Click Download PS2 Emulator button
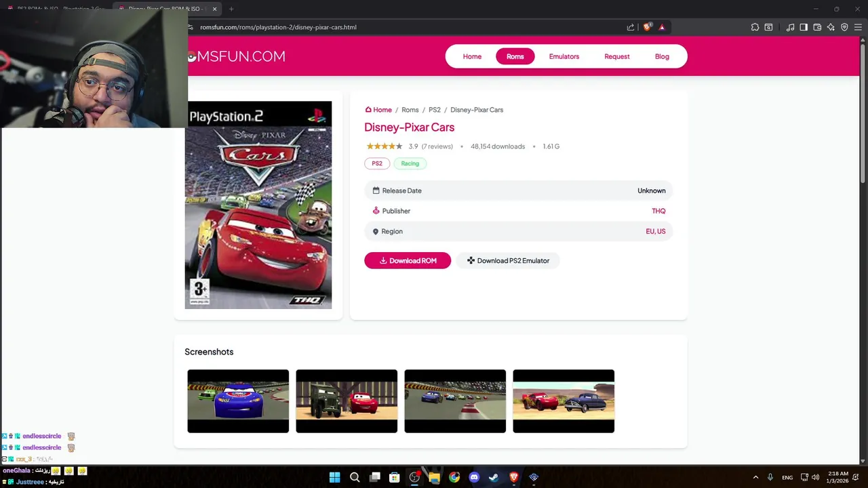Screen dimensions: 868x488 [x=508, y=260]
